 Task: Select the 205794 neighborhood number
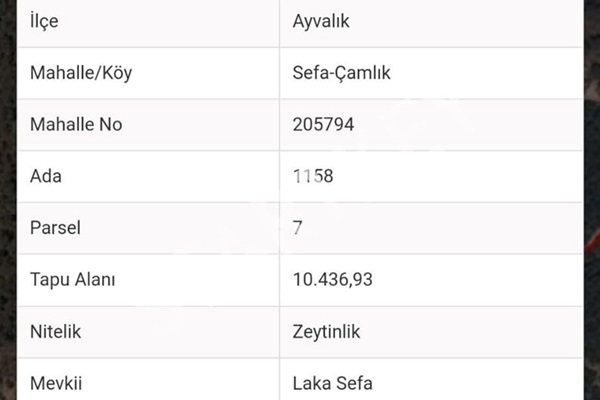pyautogui.click(x=323, y=124)
